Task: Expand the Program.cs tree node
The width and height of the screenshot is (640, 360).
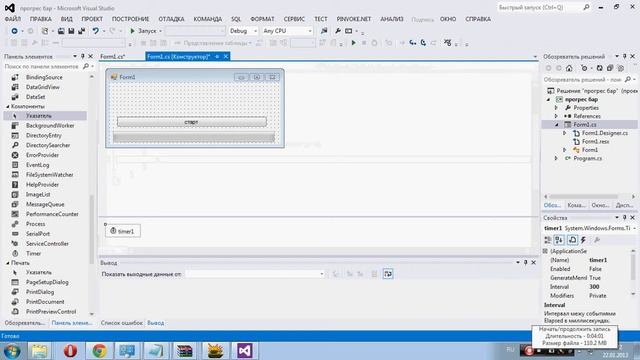Action: point(556,158)
